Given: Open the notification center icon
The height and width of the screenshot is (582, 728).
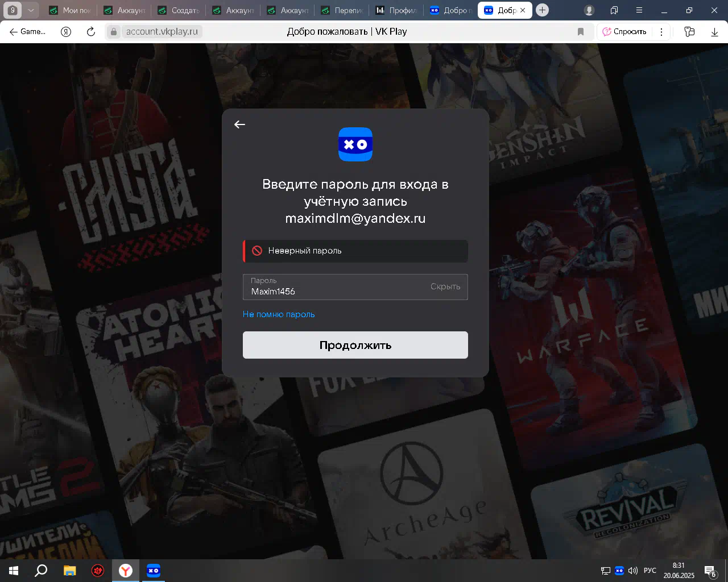Looking at the screenshot, I should (710, 571).
